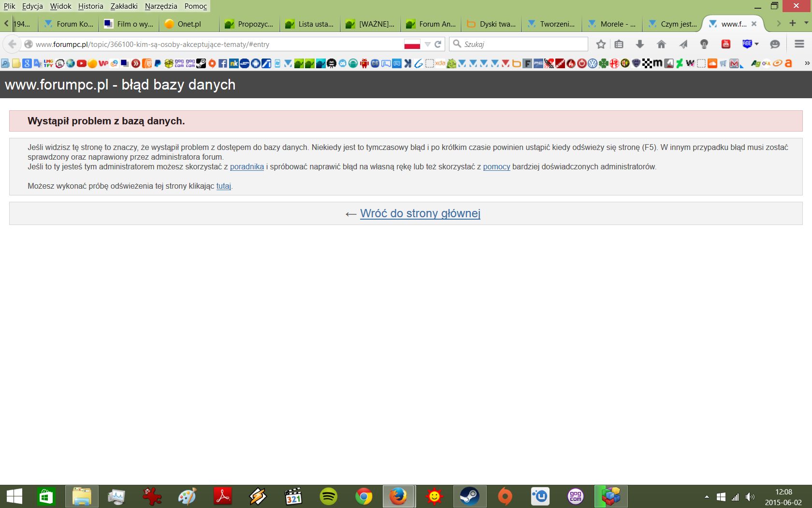812x508 pixels.
Task: Switch to the Morele tab
Action: (612, 24)
